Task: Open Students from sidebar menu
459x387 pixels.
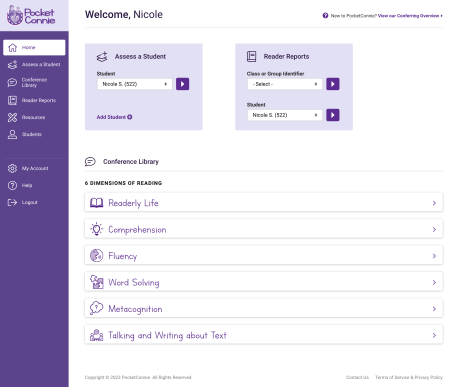Action: click(x=34, y=134)
